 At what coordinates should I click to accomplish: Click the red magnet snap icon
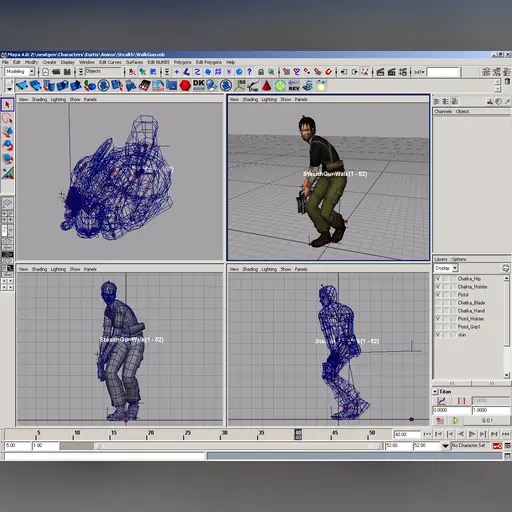click(x=328, y=72)
